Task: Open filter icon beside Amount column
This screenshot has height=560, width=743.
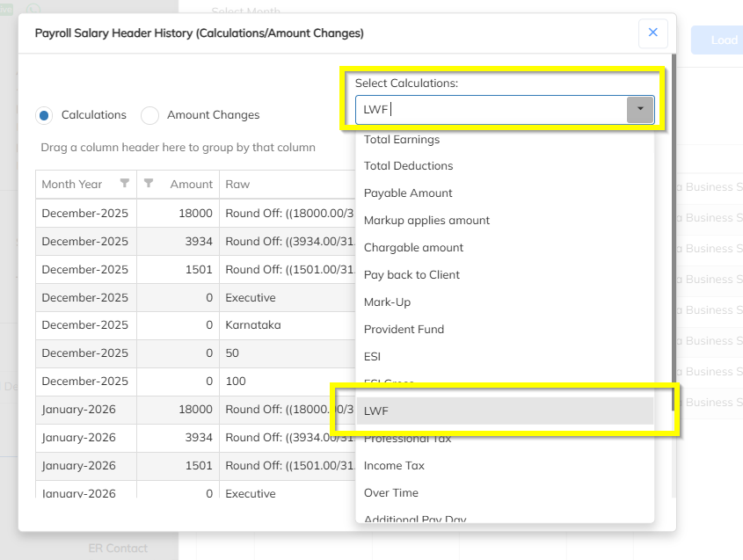Action: (x=149, y=184)
